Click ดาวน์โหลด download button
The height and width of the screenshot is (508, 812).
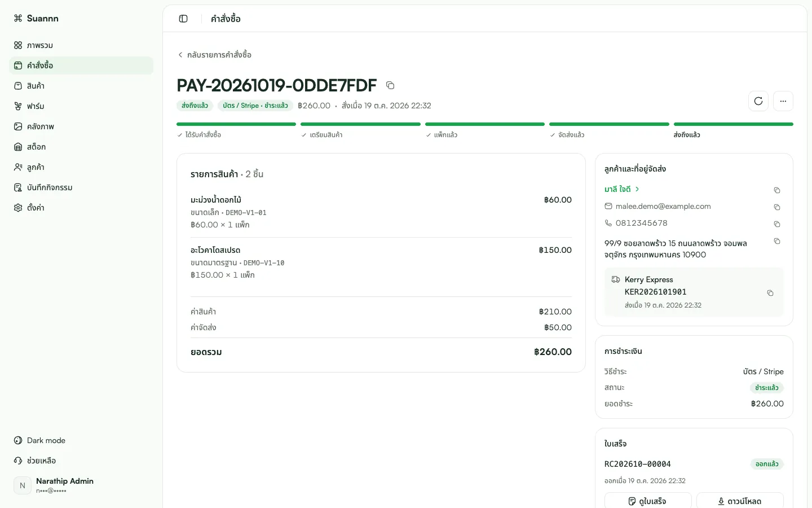(x=740, y=501)
